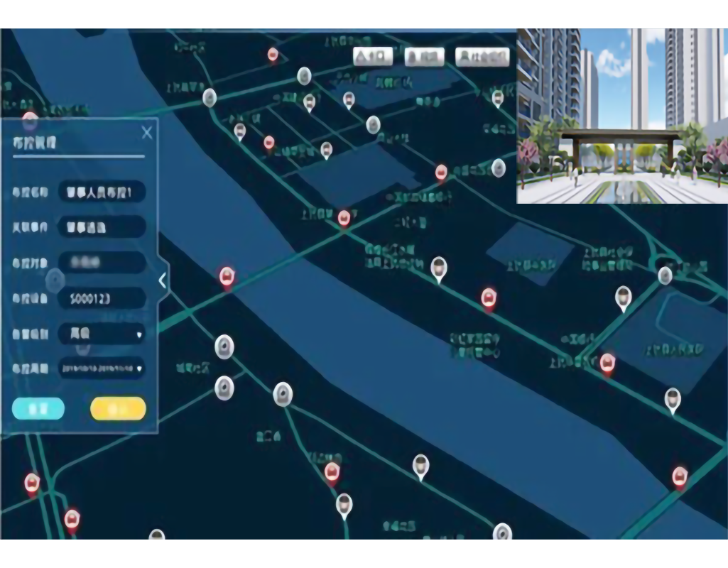Screen dimensions: 728x568
Task: Click the name field containing 人员布控1
Action: coord(102,192)
